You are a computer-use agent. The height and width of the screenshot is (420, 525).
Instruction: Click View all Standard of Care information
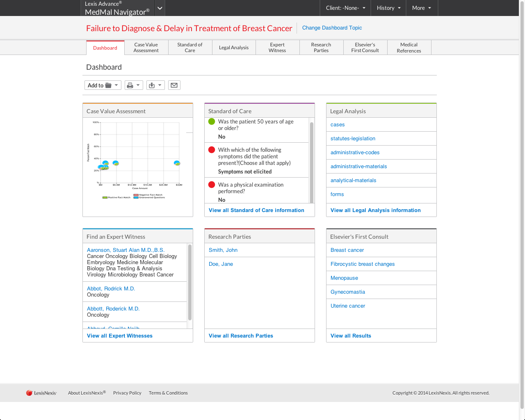(x=256, y=210)
